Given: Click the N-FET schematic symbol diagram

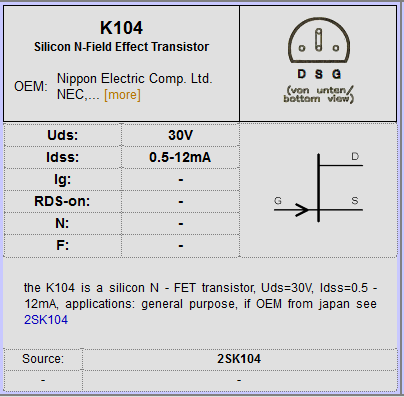Looking at the screenshot, I should [x=318, y=188].
